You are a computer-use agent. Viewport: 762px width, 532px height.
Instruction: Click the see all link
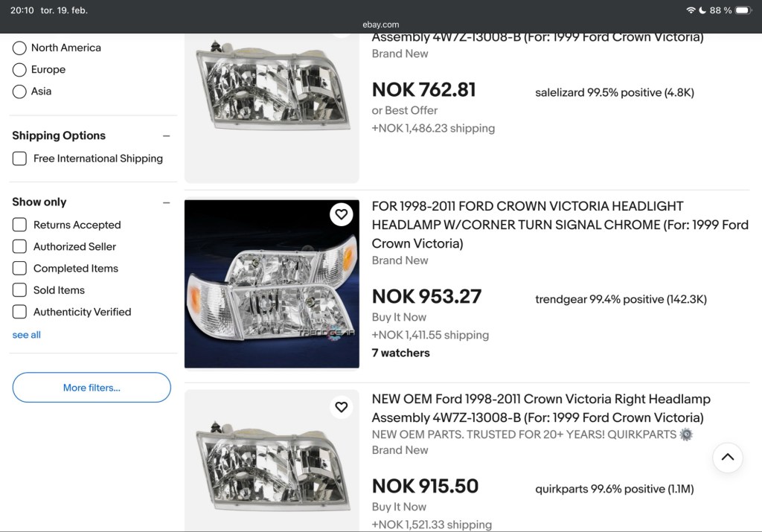(x=27, y=335)
